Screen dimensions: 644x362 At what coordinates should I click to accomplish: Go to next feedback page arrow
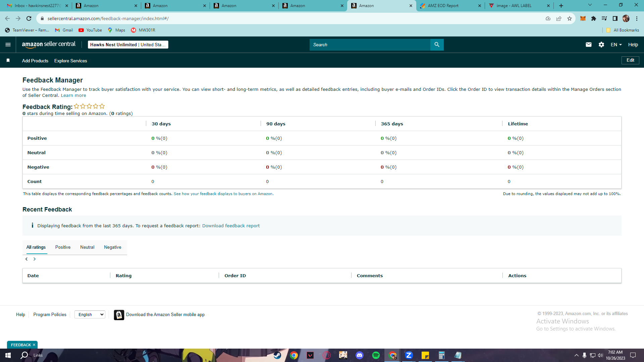point(35,259)
